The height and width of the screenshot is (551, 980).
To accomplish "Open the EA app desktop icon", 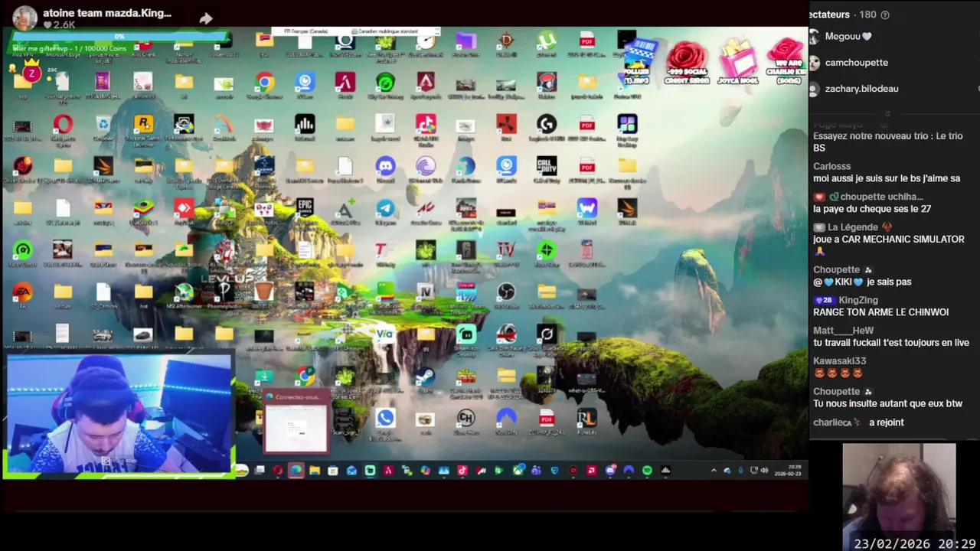I will pos(22,292).
